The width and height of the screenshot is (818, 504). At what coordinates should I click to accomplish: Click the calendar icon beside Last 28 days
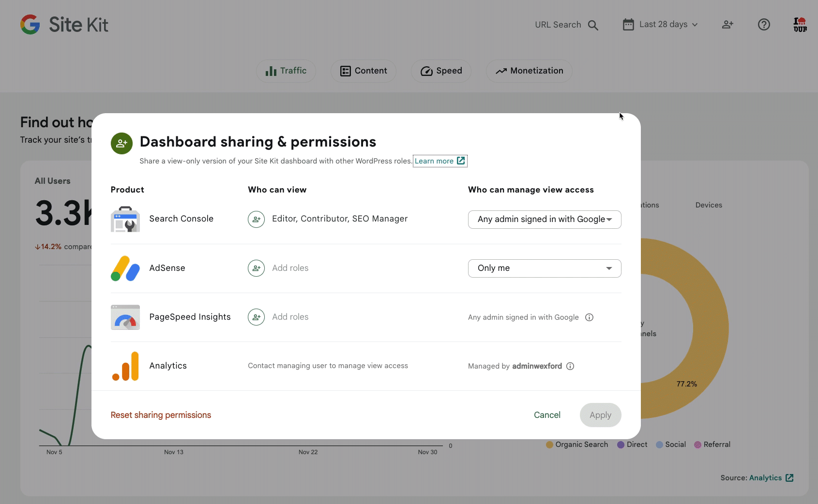(x=628, y=25)
